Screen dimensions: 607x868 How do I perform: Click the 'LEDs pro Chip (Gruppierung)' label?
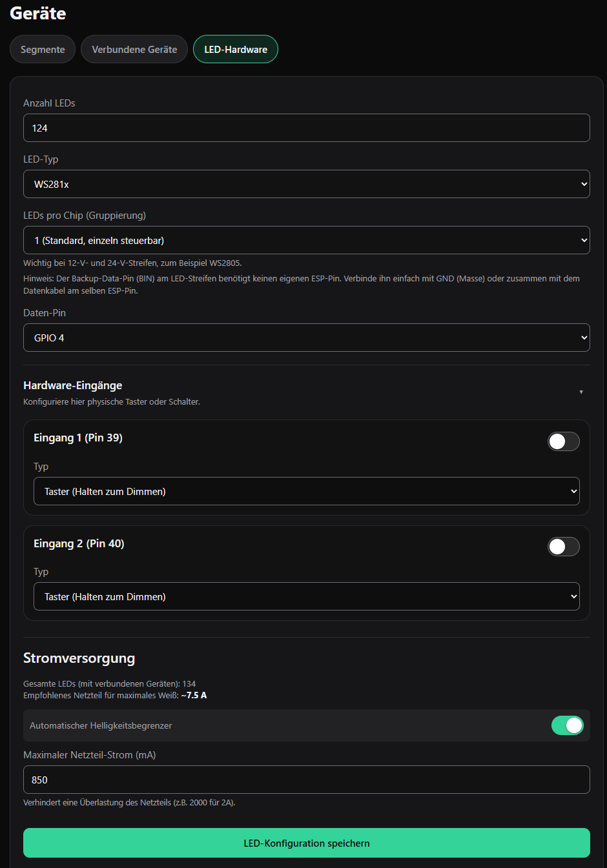pyautogui.click(x=85, y=216)
